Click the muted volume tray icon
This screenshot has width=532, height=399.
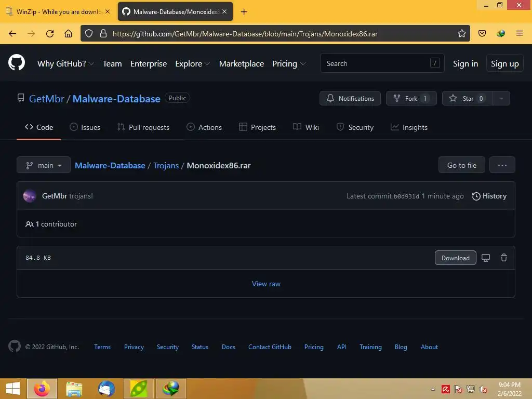coord(483,389)
